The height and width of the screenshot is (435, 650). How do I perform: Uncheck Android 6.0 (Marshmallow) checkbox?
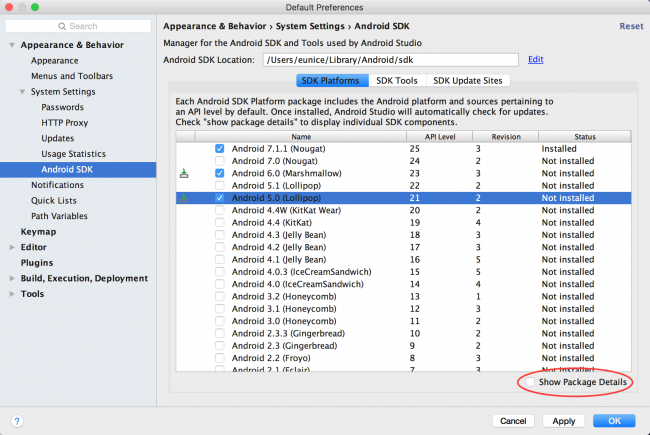tap(220, 173)
